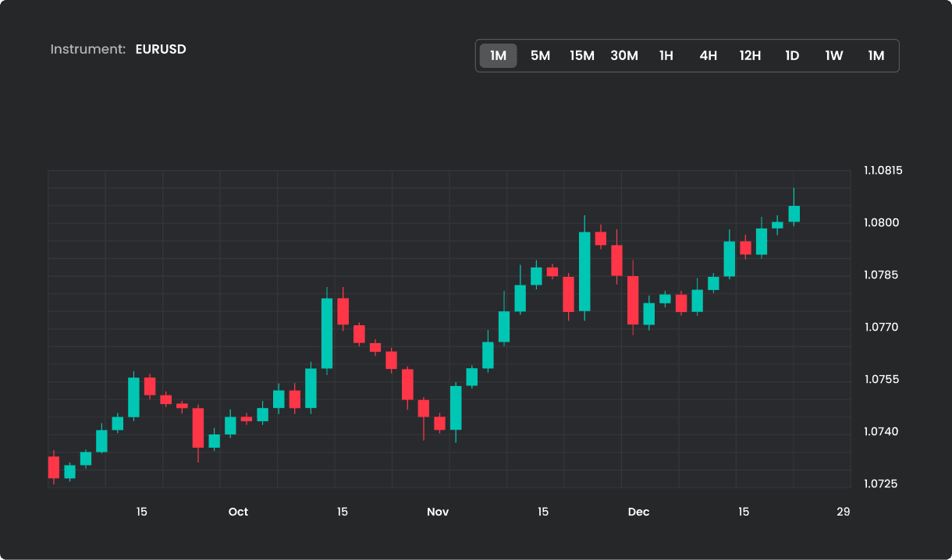Switch to the 1W timeframe
Image resolution: width=952 pixels, height=560 pixels.
834,55
